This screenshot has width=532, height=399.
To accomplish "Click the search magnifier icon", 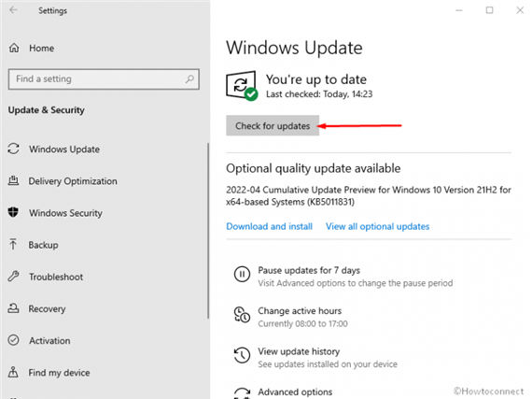I will click(x=189, y=79).
